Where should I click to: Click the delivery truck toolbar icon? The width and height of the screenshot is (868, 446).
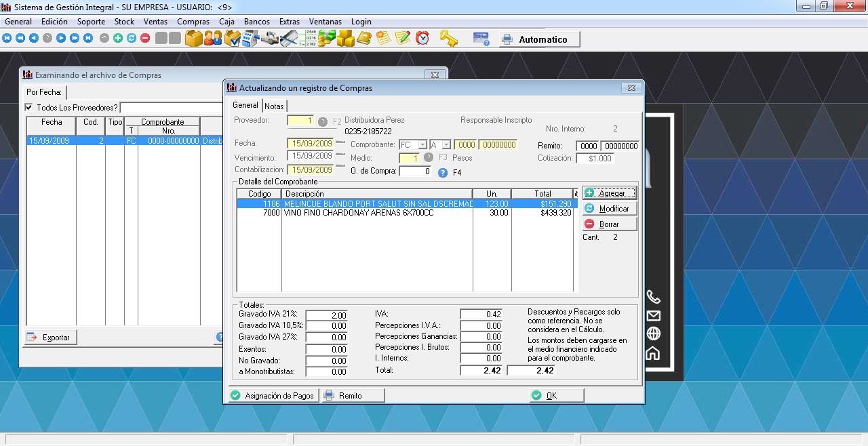point(270,39)
